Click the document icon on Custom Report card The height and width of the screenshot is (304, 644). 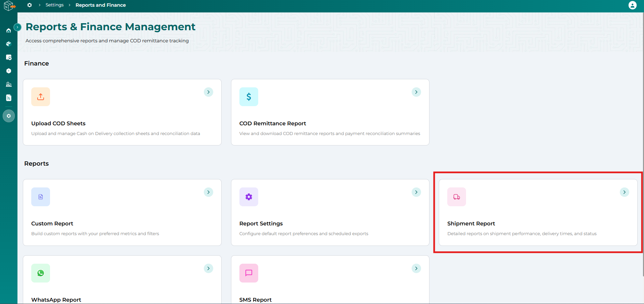[x=41, y=197]
